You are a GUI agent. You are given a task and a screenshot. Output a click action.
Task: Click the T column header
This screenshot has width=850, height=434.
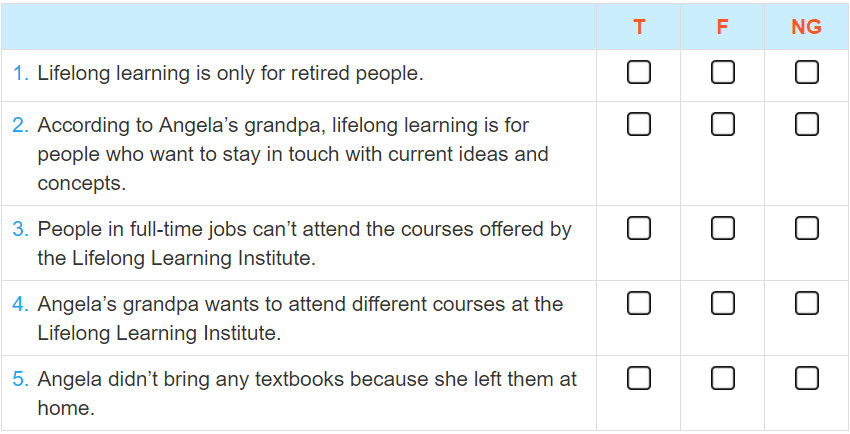(x=639, y=27)
